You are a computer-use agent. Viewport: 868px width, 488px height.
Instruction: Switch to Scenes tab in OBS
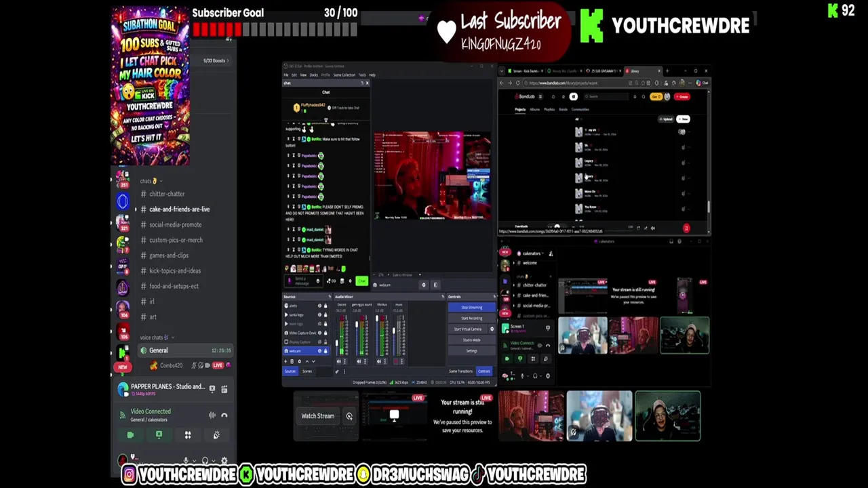point(307,371)
